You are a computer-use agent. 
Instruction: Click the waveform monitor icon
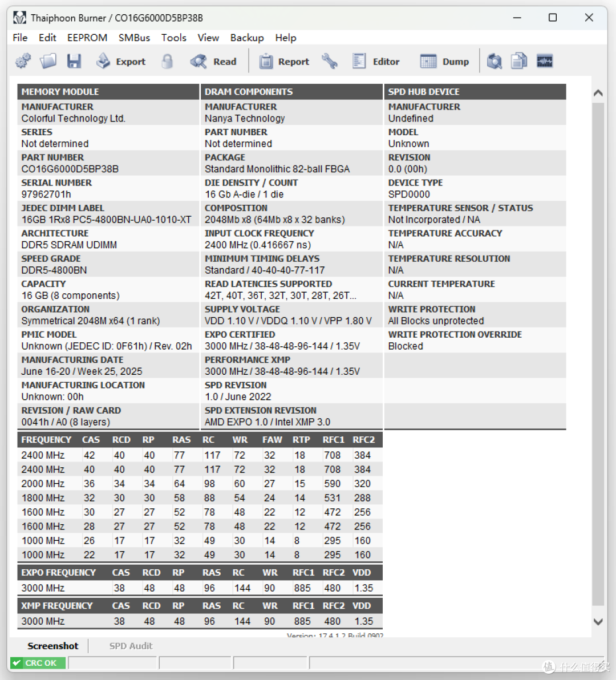click(545, 61)
